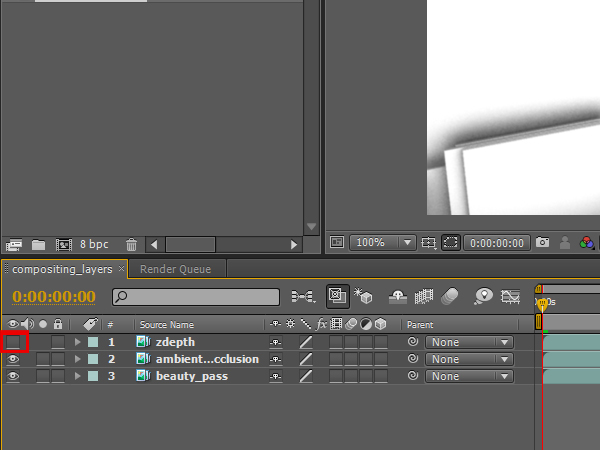Click the Auto-keyframe brainstorm bulb icon
Viewport: 600px width, 450px height.
(484, 297)
